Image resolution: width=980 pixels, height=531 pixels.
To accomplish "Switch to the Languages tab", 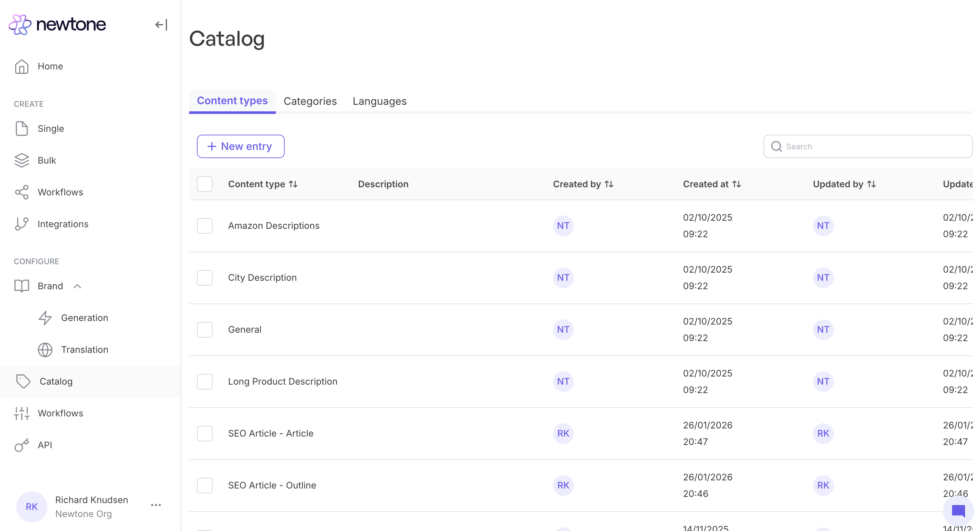I will point(379,101).
